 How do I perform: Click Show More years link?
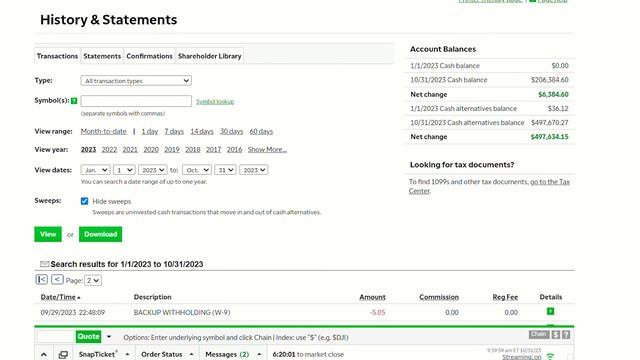coord(267,149)
